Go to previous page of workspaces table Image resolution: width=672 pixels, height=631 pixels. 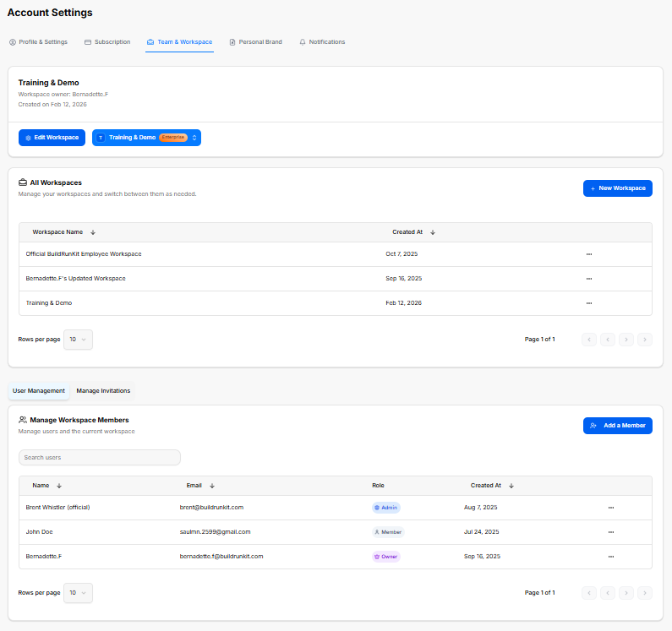pyautogui.click(x=608, y=340)
